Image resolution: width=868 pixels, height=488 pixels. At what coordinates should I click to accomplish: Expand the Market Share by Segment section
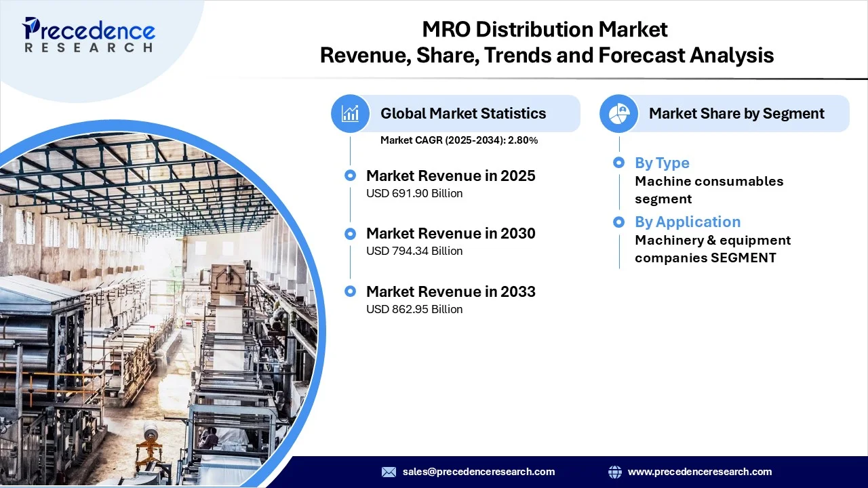737,113
